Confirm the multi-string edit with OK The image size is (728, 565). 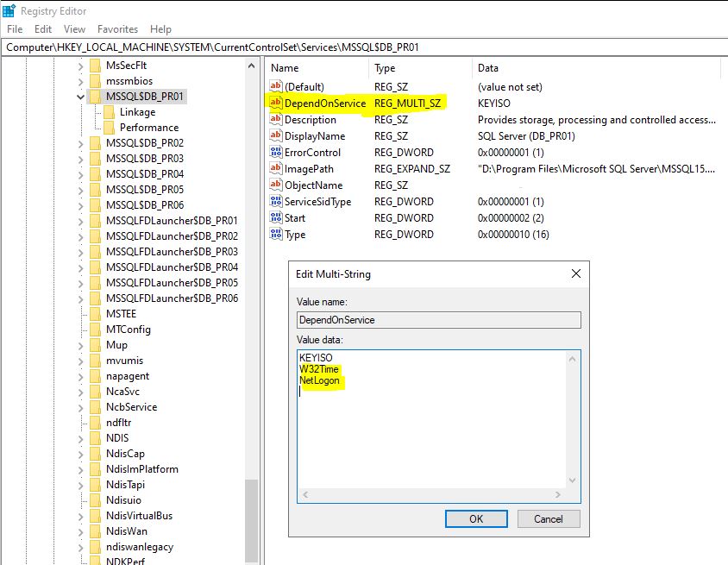(476, 518)
